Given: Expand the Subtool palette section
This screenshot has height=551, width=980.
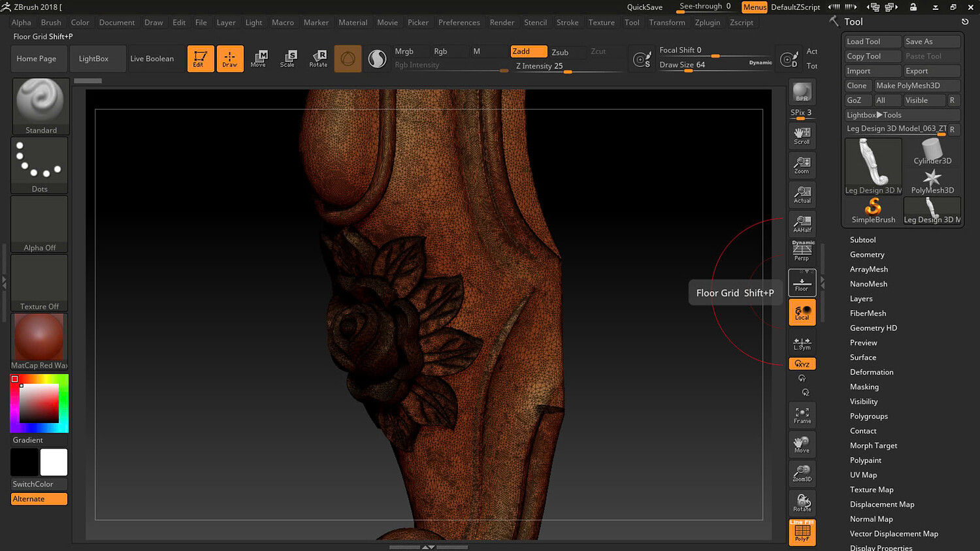Looking at the screenshot, I should (862, 240).
